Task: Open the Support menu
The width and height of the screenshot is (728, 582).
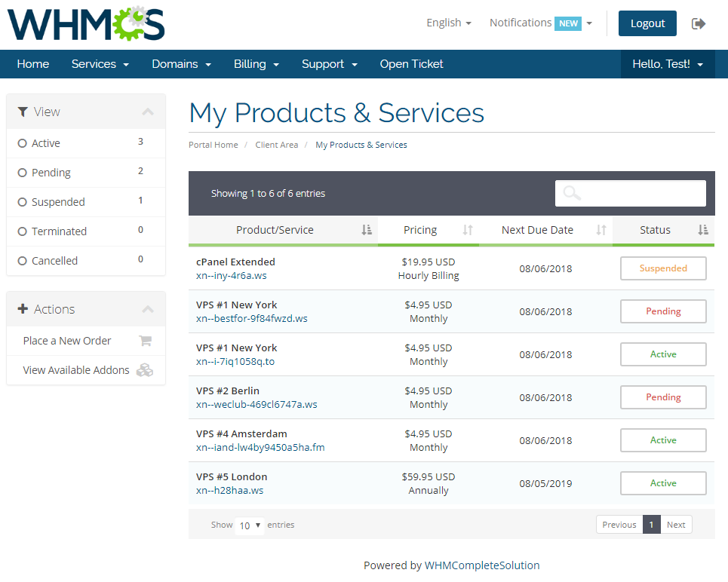Action: [330, 64]
